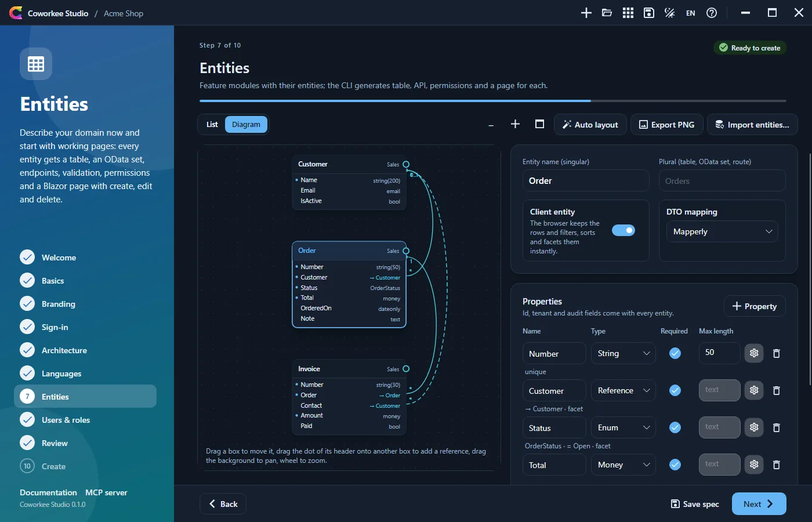The width and height of the screenshot is (812, 522).
Task: Go to the Architecture step
Action: coord(85,350)
